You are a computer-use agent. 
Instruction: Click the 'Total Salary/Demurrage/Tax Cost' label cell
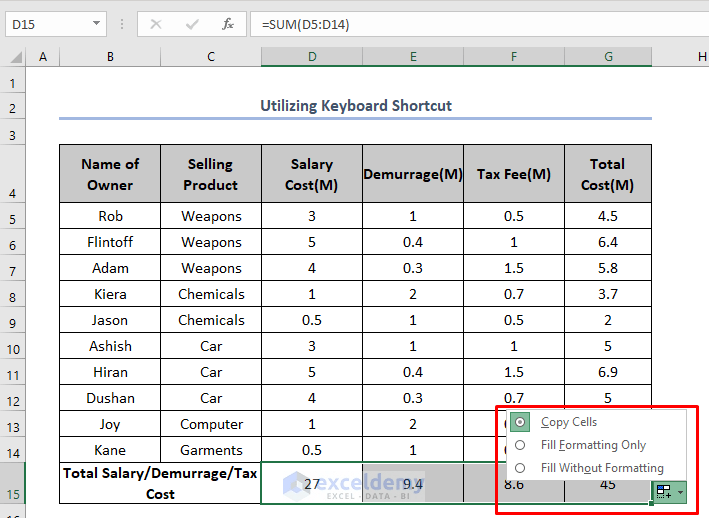tap(160, 483)
